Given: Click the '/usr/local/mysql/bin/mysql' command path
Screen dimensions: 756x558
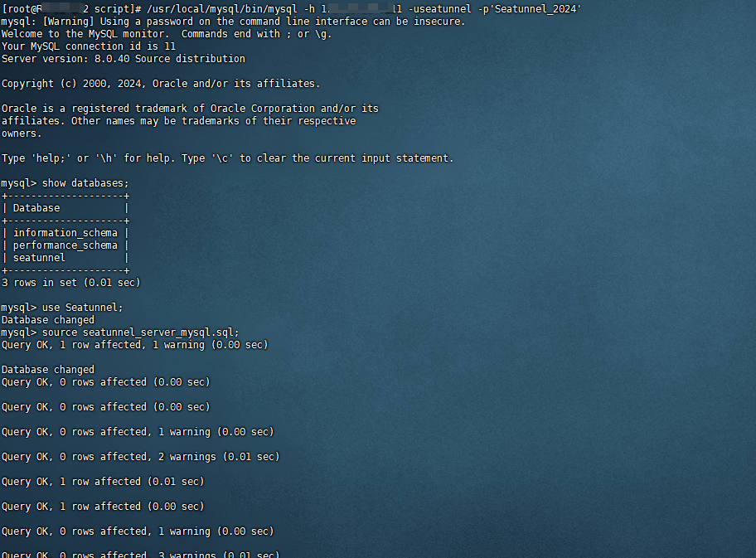Looking at the screenshot, I should [x=222, y=9].
